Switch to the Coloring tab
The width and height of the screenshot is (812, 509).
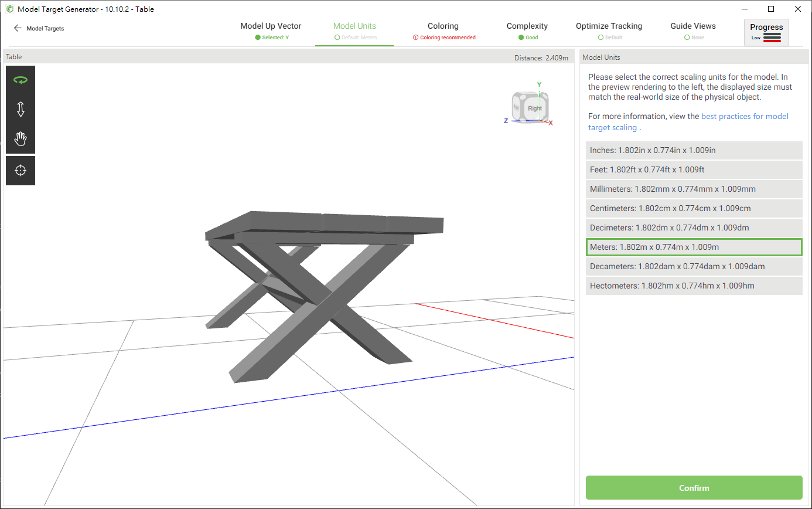tap(443, 30)
